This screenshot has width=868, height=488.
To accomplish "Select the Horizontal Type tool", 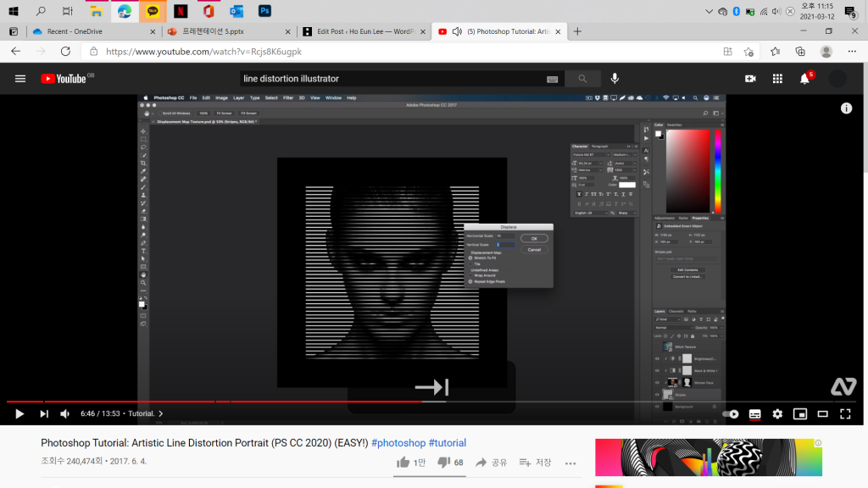I will click(143, 251).
